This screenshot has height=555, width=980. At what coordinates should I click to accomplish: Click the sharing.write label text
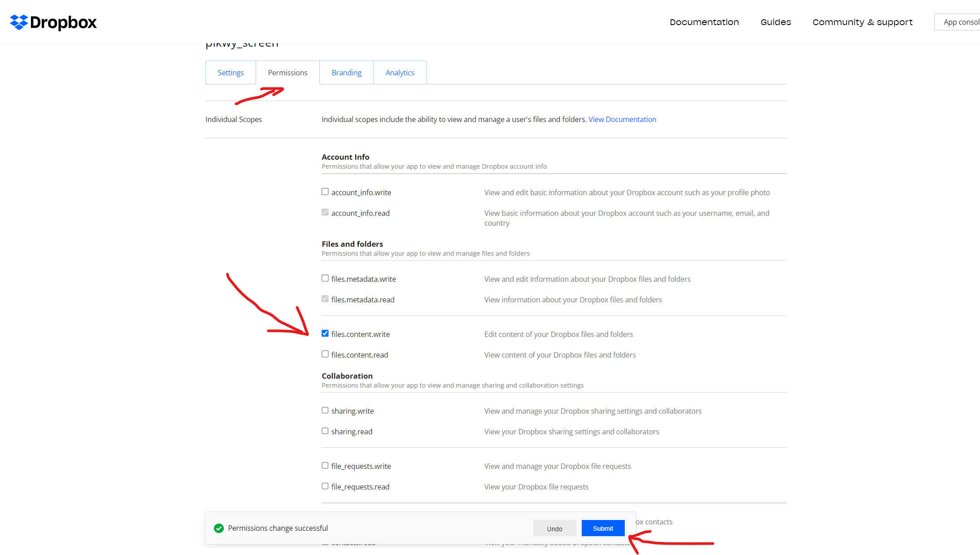[353, 411]
